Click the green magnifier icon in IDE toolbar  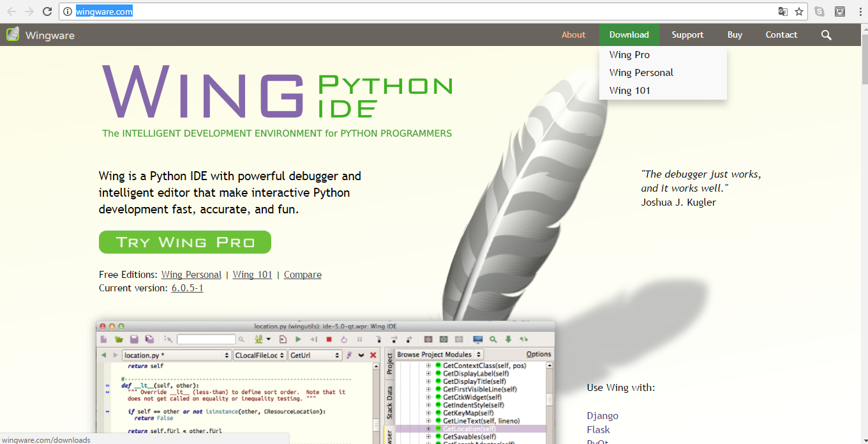pyautogui.click(x=493, y=339)
